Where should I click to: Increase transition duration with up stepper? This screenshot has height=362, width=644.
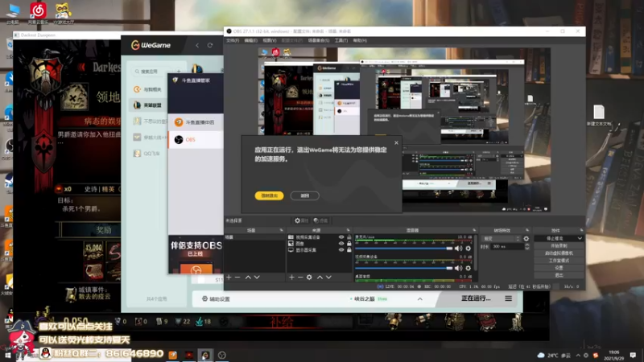[x=527, y=245]
